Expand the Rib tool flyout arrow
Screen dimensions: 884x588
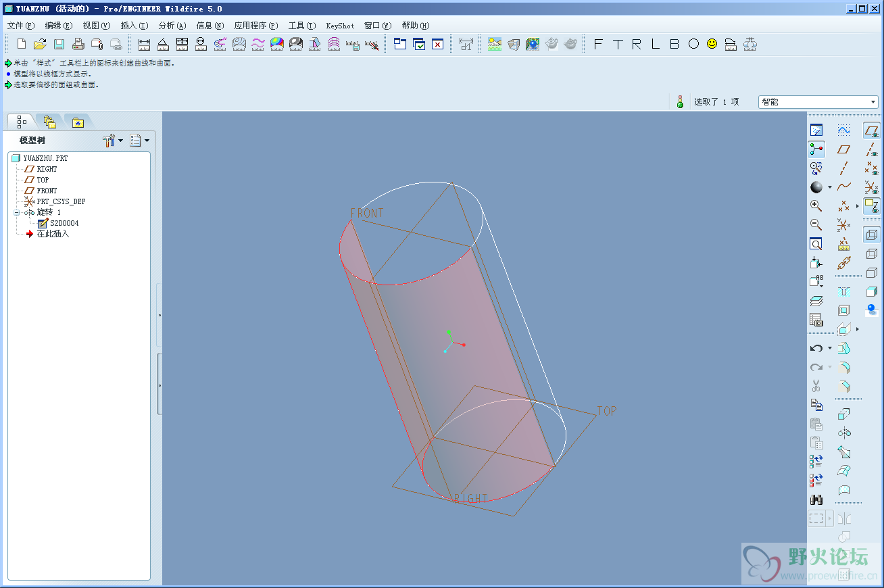point(857,329)
